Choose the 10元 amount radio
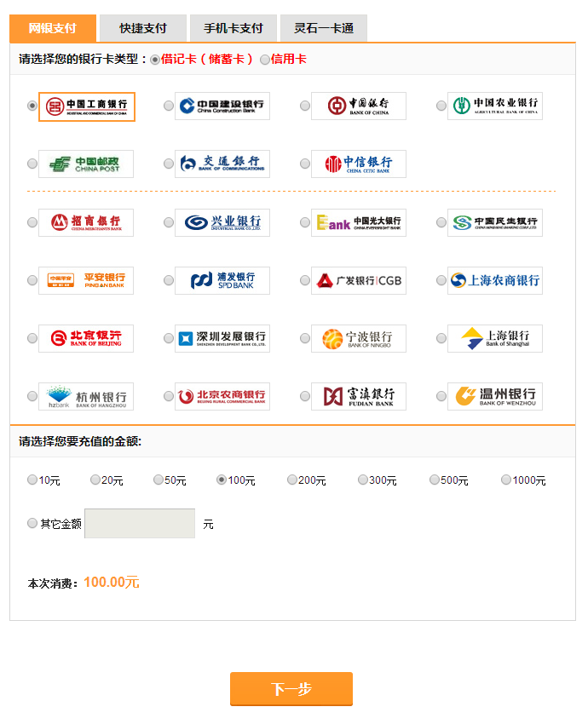This screenshot has height=724, width=588. (32, 480)
